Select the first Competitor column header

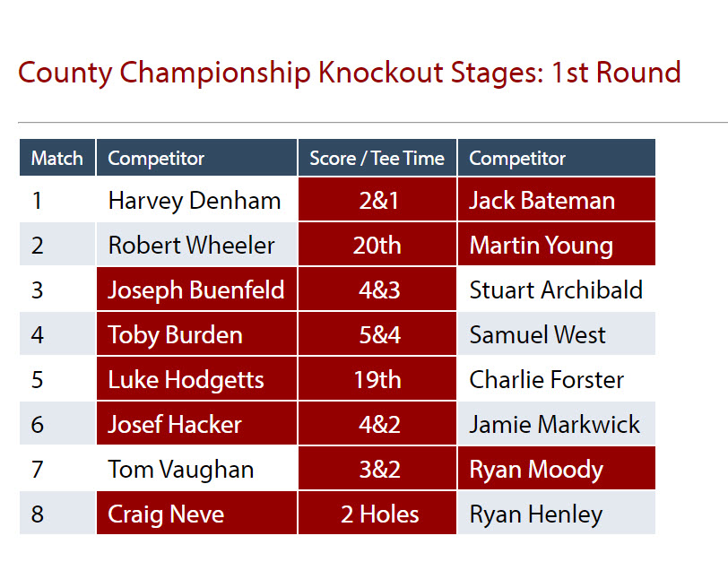[x=196, y=158]
